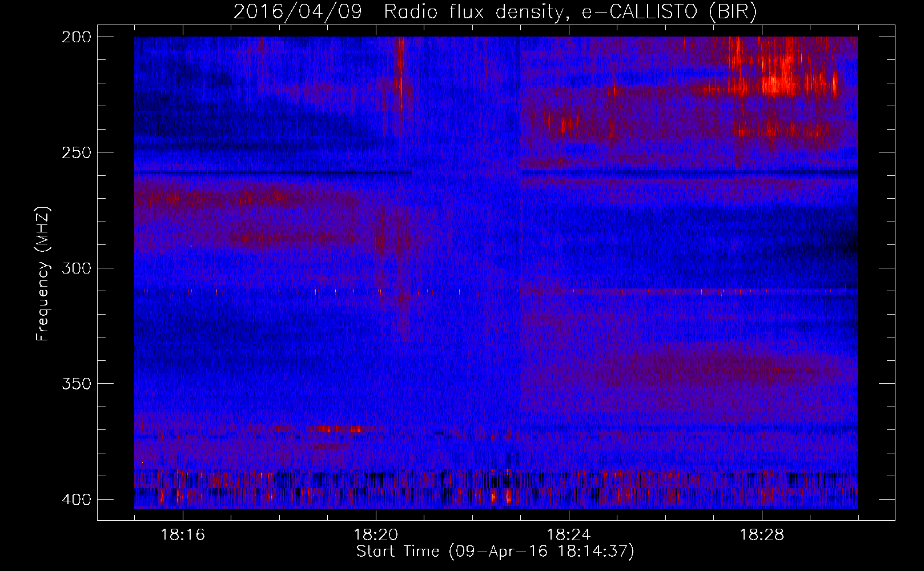Viewport: 924px width, 571px height.
Task: Click the 18:24 time tick label
Action: 569,535
